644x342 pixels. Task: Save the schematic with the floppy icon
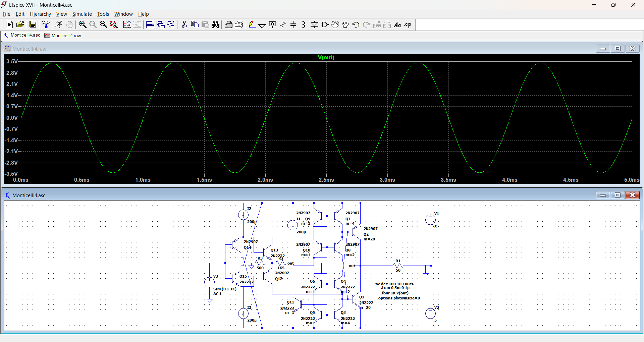point(33,24)
